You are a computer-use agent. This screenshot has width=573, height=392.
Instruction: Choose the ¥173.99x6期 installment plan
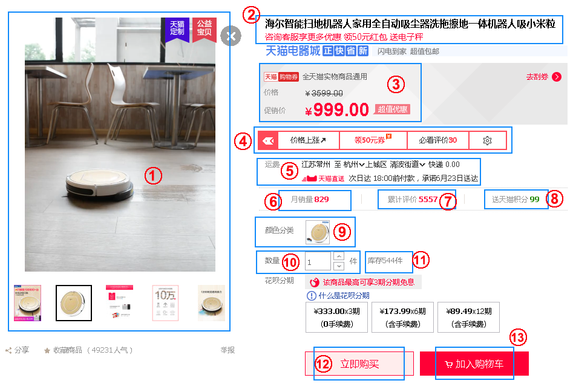coord(402,317)
